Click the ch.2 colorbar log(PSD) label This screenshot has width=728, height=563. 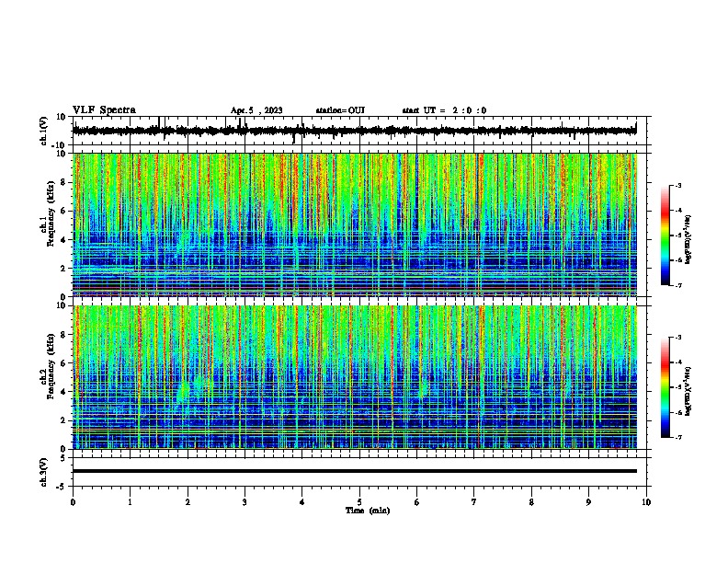coord(688,391)
